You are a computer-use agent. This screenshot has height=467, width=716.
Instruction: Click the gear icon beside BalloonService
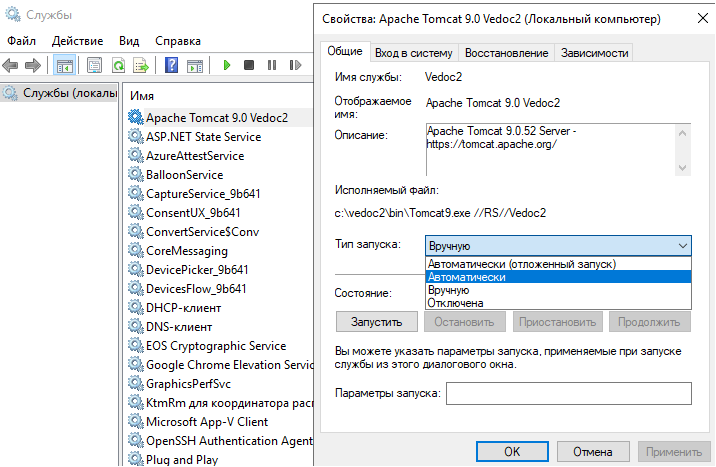[135, 174]
